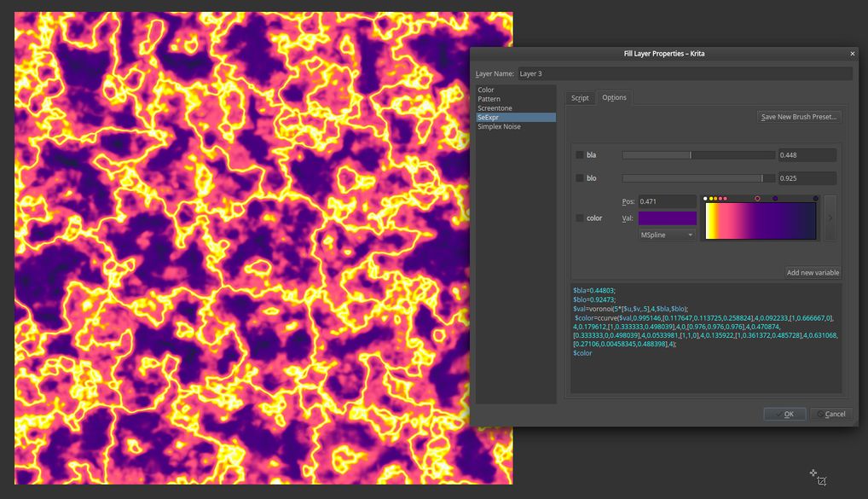Click Save New Brush Preset button
The image size is (868, 499).
[x=799, y=117]
